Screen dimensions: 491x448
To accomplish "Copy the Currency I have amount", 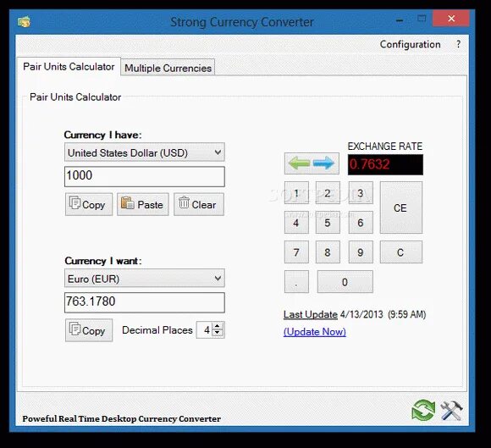I will (x=89, y=204).
